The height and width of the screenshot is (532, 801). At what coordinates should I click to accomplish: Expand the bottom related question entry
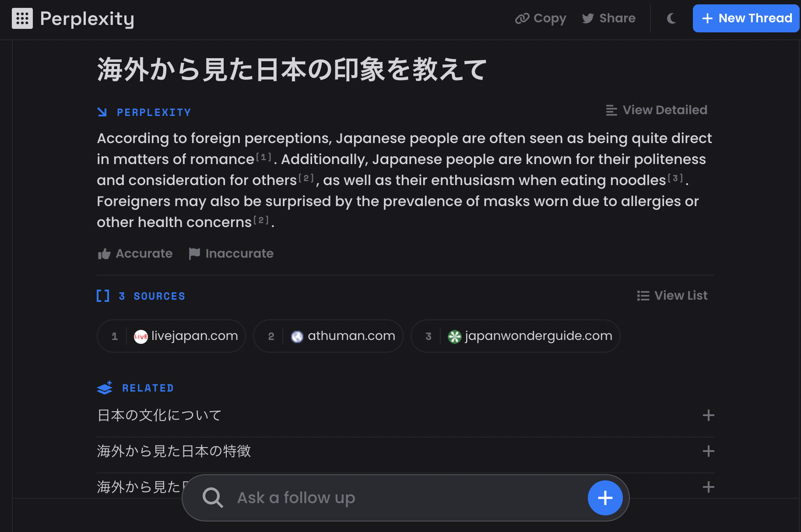click(708, 486)
